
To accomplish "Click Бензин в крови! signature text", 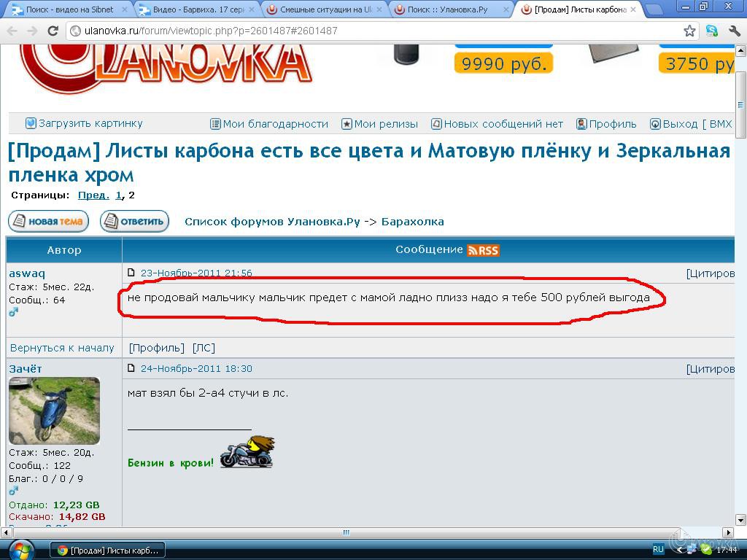I will (x=171, y=463).
